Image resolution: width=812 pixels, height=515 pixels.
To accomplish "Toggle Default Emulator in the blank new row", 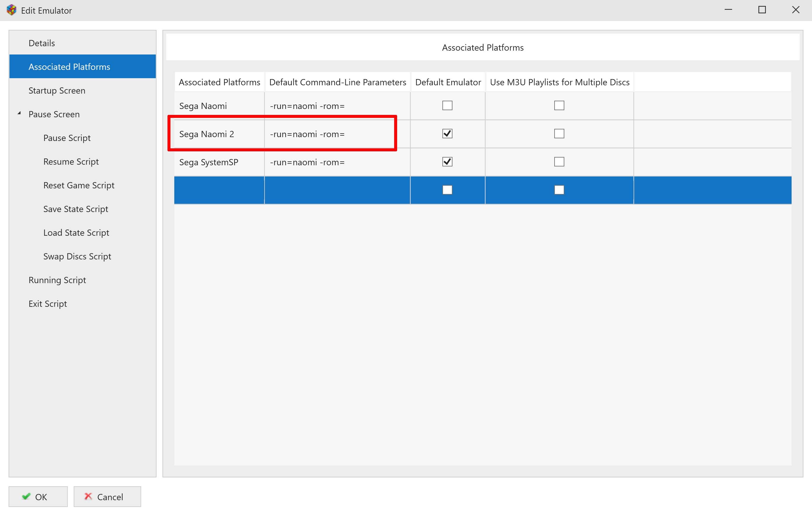I will pos(447,190).
